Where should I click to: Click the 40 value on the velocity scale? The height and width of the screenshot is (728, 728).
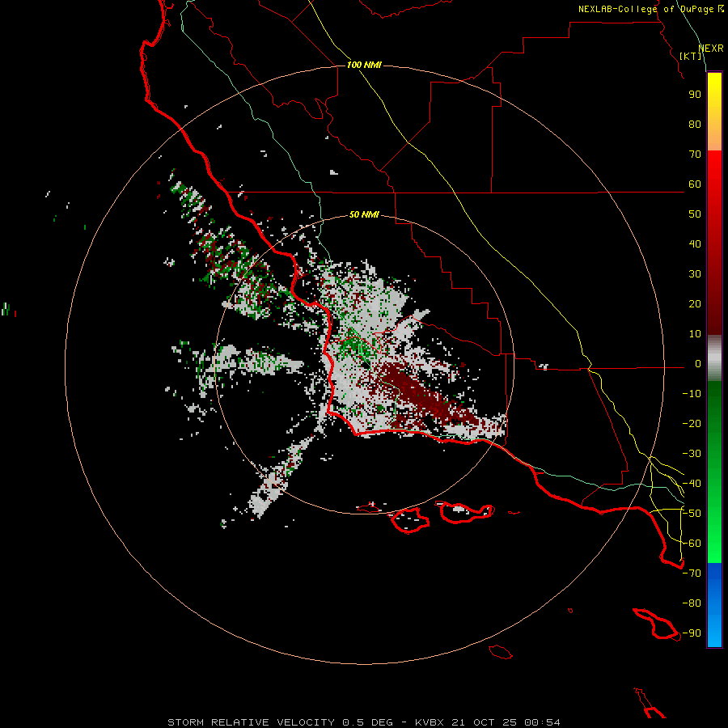point(695,244)
